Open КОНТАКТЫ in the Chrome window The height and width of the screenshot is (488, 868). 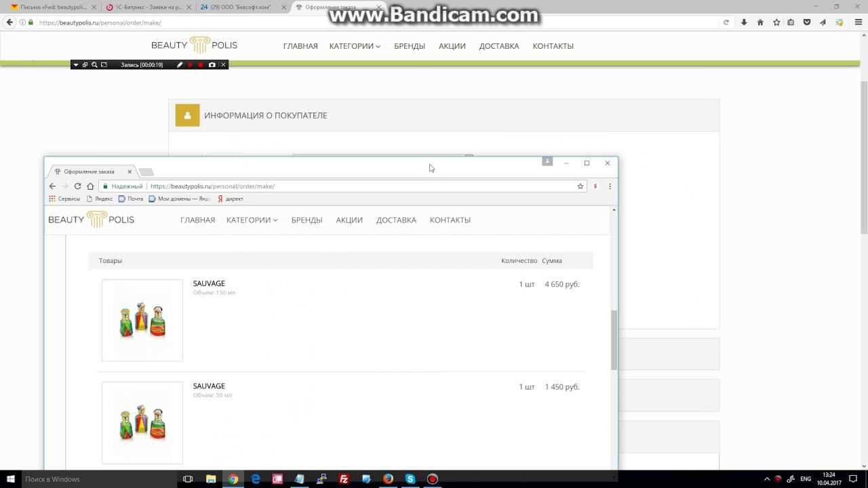coord(450,220)
